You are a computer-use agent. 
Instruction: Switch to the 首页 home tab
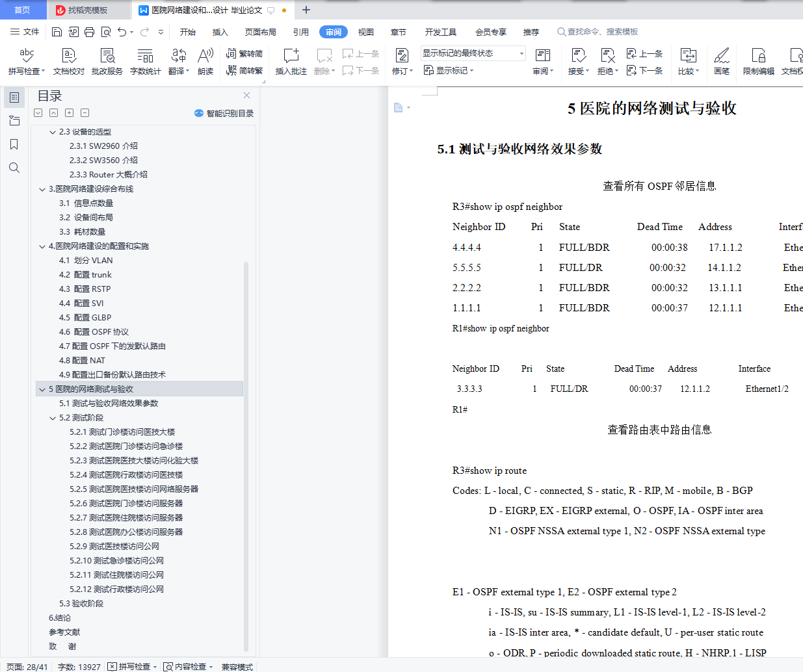22,10
